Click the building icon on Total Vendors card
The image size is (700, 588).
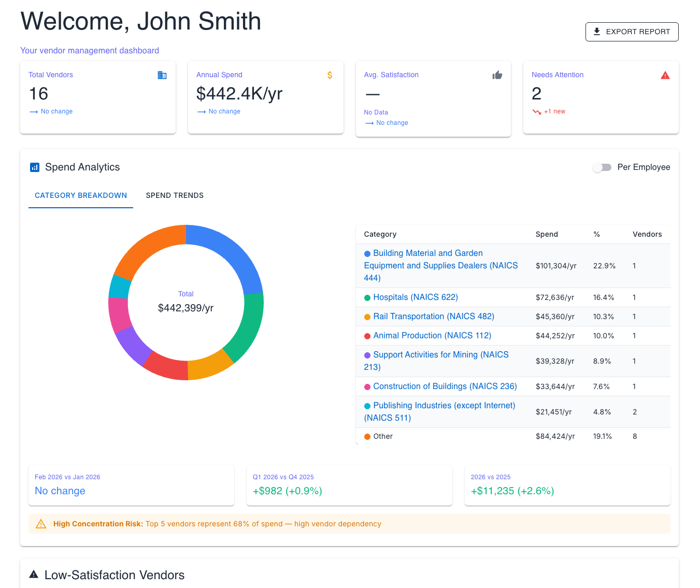pyautogui.click(x=162, y=75)
